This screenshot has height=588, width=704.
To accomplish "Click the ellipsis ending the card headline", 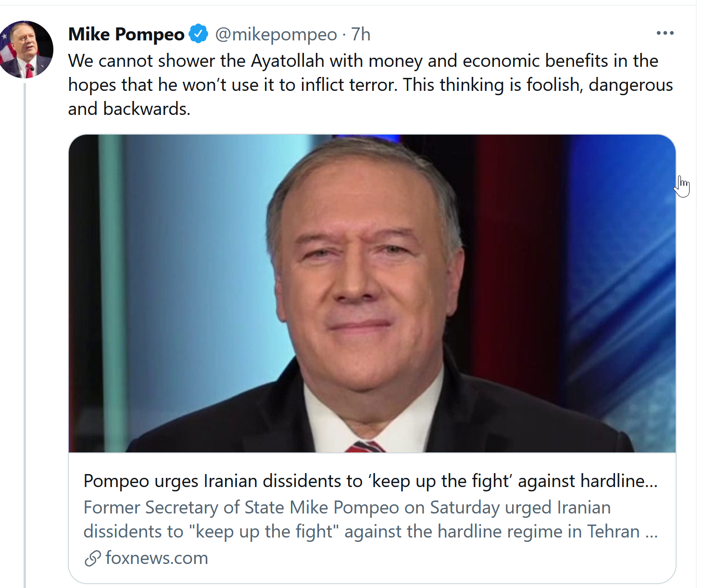I will coord(652,482).
